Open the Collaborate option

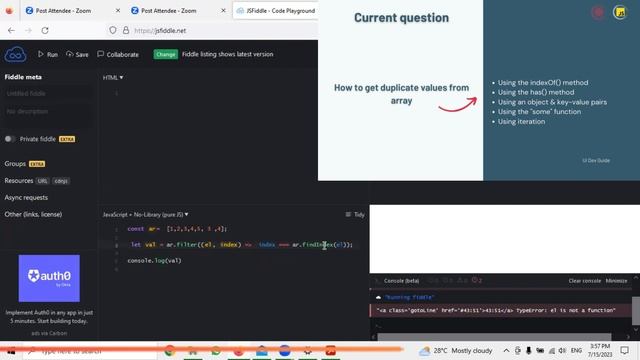tap(118, 54)
